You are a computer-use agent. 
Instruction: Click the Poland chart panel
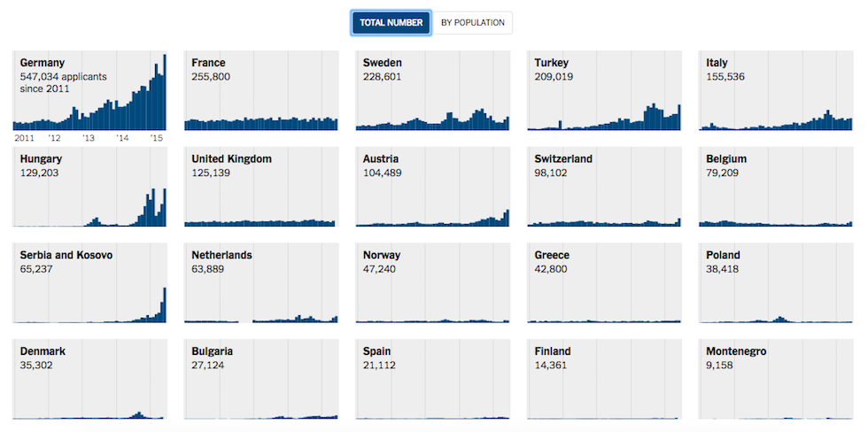pos(775,282)
